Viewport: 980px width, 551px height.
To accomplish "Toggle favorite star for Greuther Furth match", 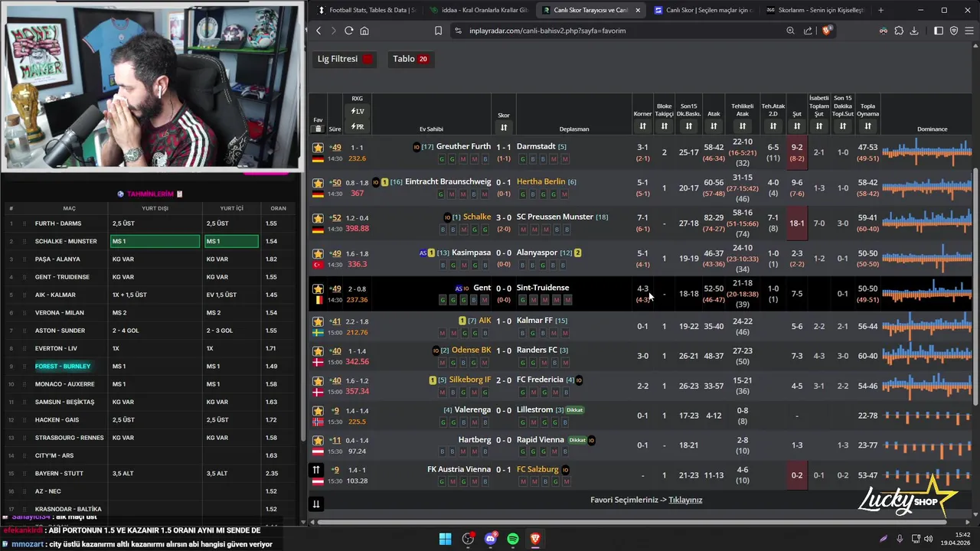I will point(318,147).
